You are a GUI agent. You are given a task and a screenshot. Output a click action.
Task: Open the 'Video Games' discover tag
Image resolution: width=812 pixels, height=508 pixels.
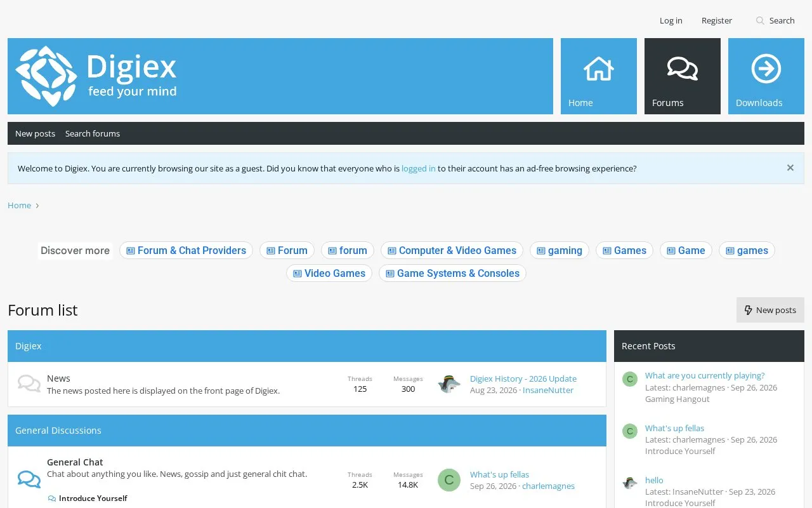(329, 273)
